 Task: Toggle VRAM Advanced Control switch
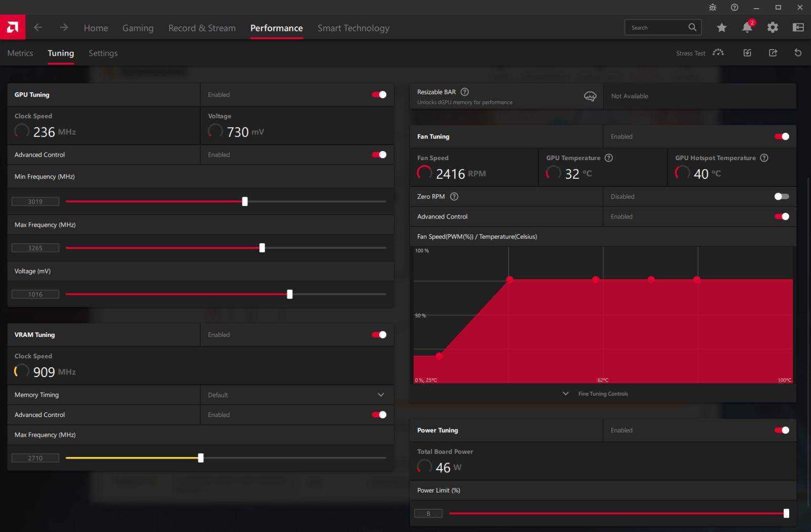click(379, 414)
